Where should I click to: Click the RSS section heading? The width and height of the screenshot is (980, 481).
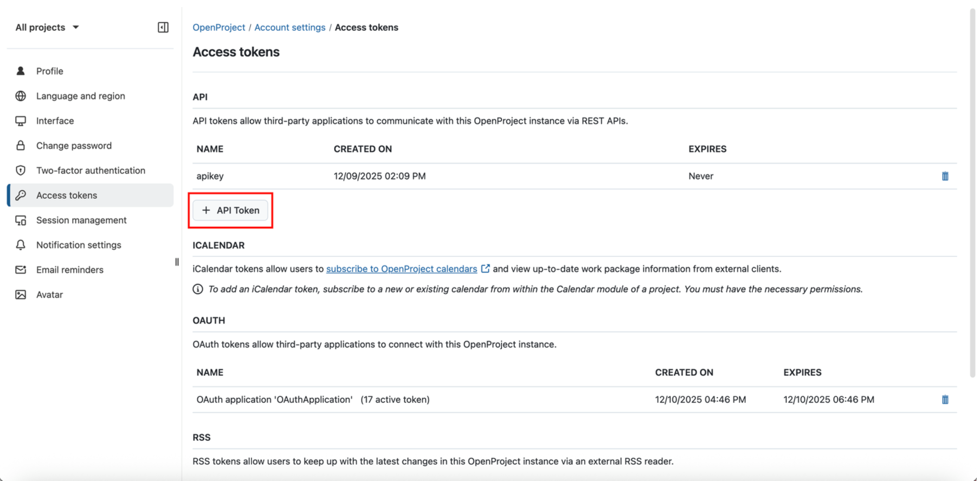point(202,437)
